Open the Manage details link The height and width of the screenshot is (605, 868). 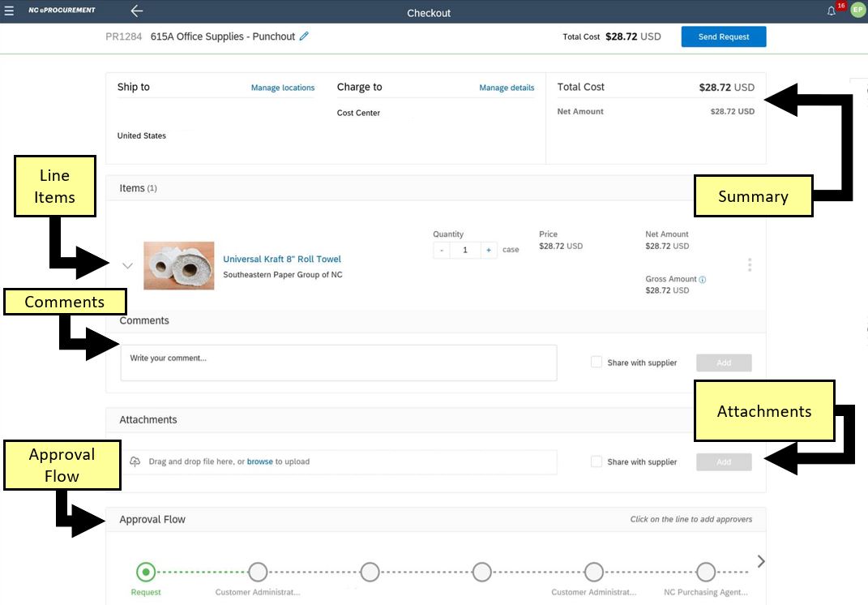pyautogui.click(x=507, y=88)
